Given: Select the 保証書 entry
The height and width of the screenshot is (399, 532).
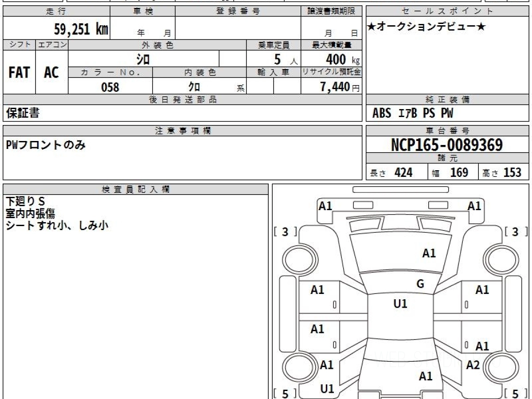Looking at the screenshot, I should [23, 113].
